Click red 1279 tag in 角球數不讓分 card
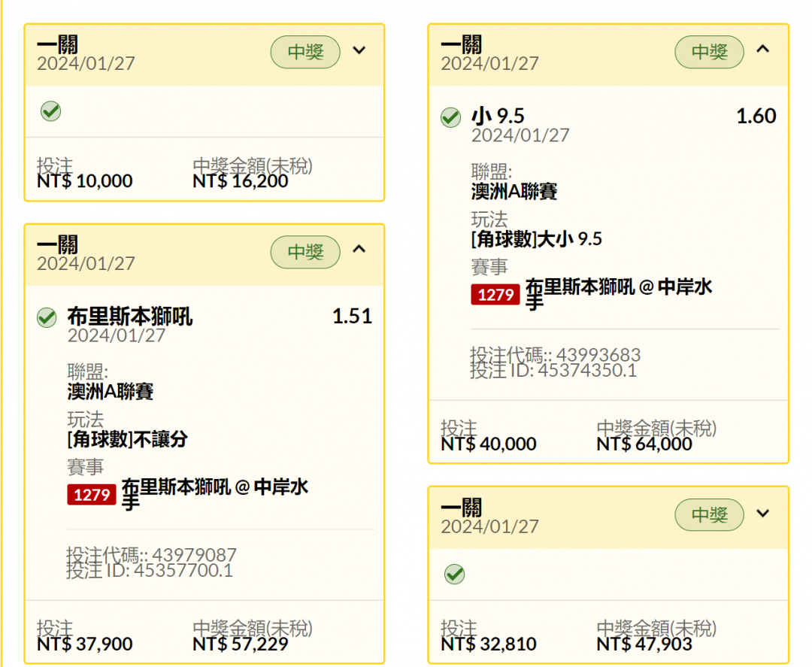 [92, 495]
